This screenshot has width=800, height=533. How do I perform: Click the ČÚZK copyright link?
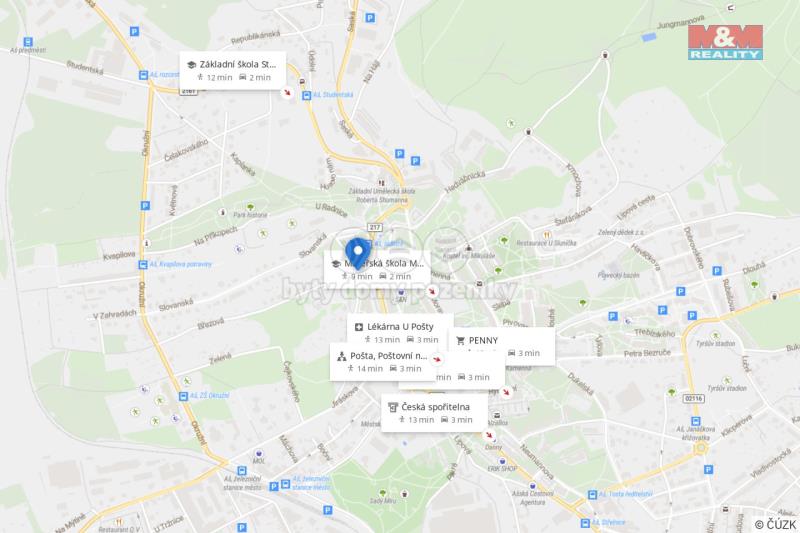click(x=776, y=524)
